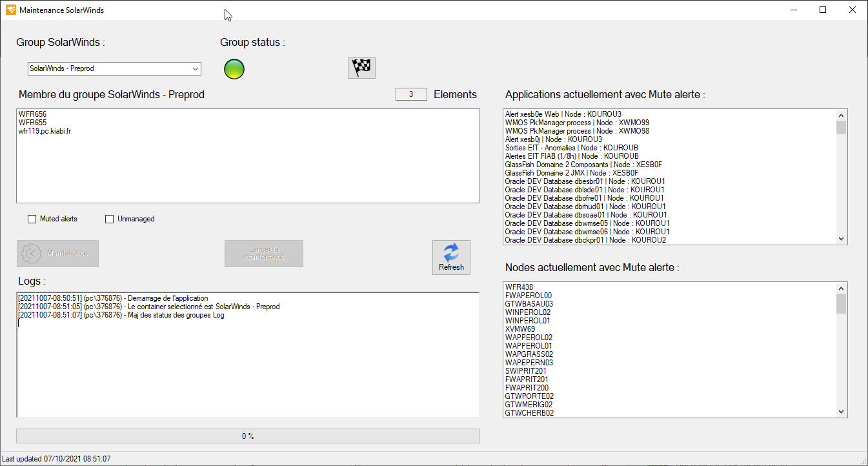The width and height of the screenshot is (868, 466).
Task: Click the Lancer la maintenance button
Action: pos(264,254)
